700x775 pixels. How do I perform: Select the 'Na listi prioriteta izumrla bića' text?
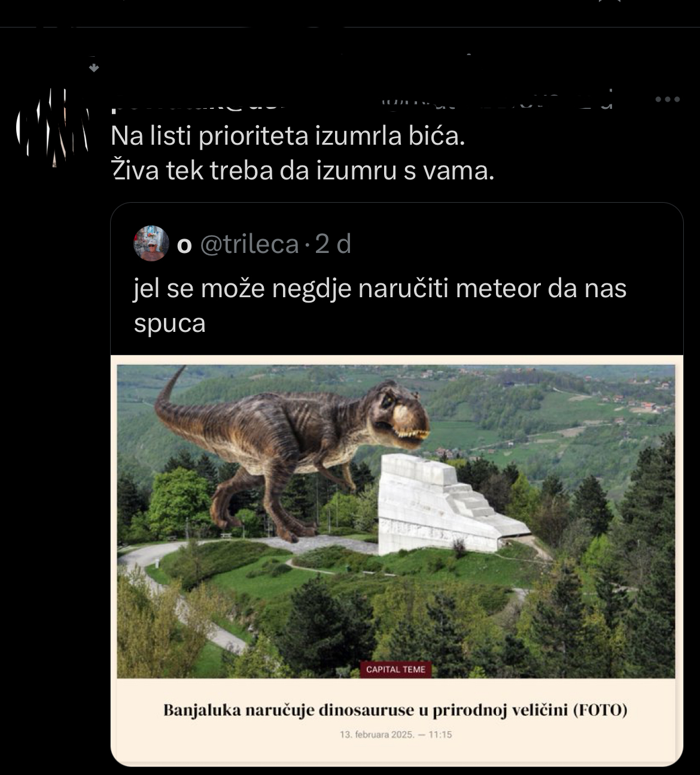click(x=288, y=136)
